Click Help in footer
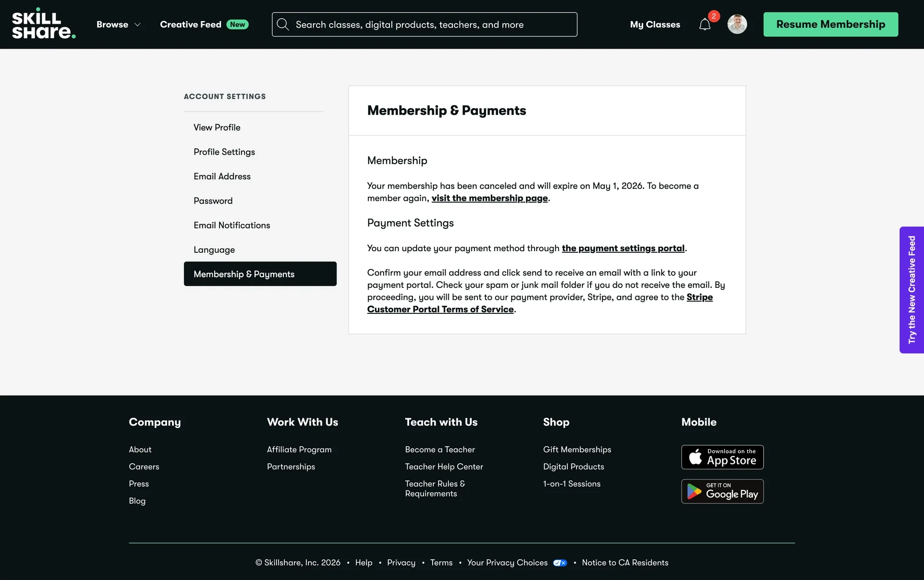 point(364,563)
